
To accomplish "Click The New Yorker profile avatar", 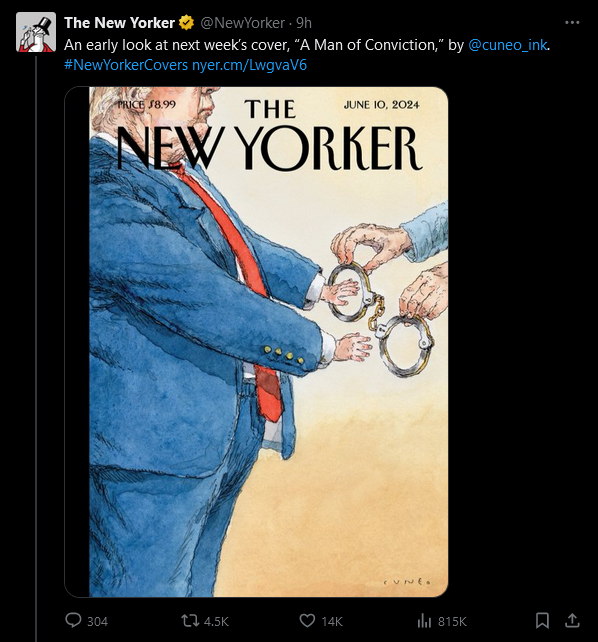I will click(x=36, y=32).
